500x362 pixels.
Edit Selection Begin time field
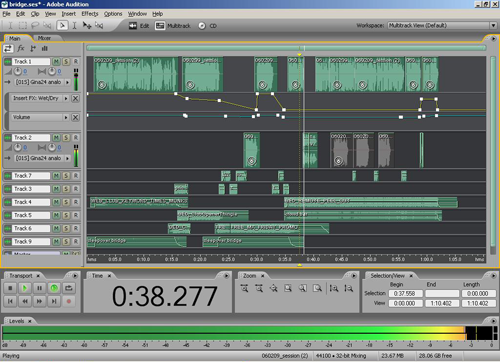tap(405, 294)
